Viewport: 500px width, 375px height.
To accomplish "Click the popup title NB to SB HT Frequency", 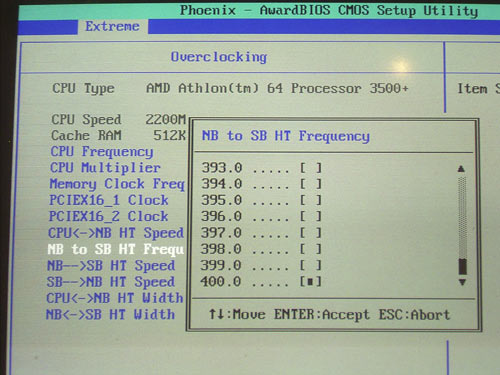I will pos(286,136).
